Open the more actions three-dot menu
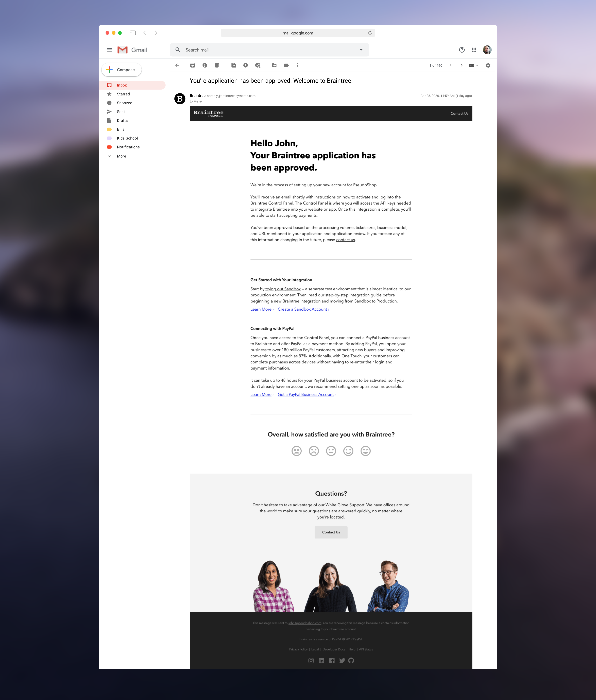 point(297,66)
